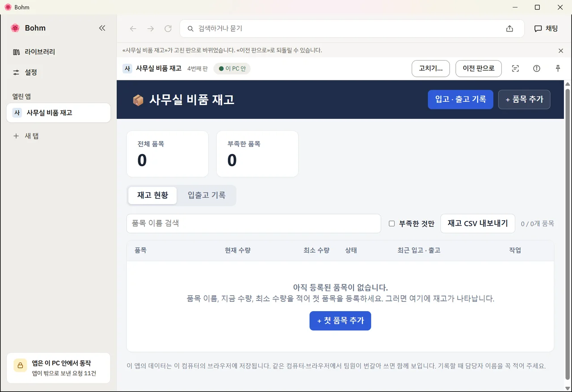
Task: Click the 부족한 품목 summary card
Action: [257, 154]
